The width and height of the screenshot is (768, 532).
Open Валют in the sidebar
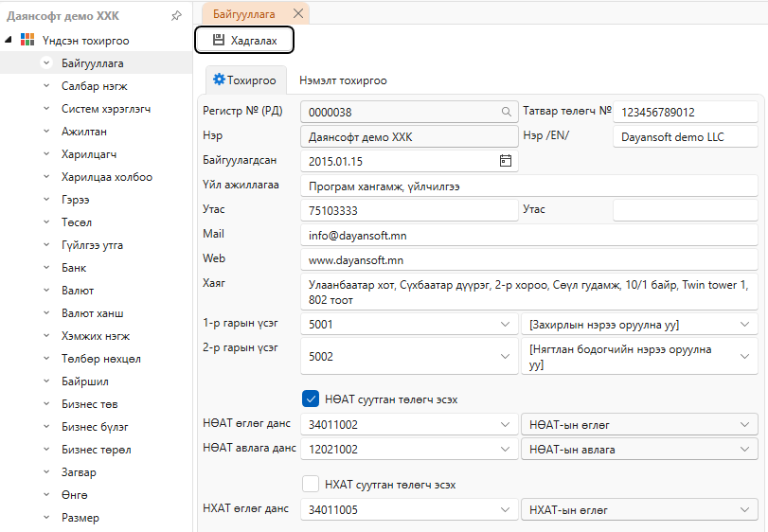(78, 291)
